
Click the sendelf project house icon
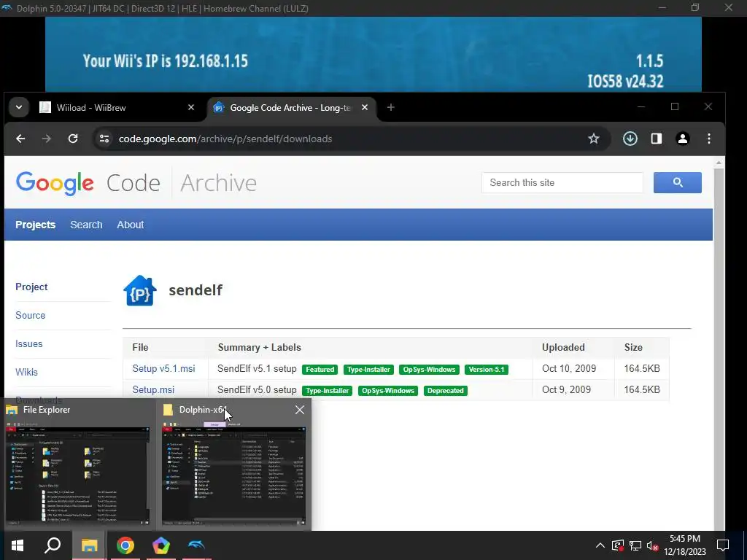(139, 290)
